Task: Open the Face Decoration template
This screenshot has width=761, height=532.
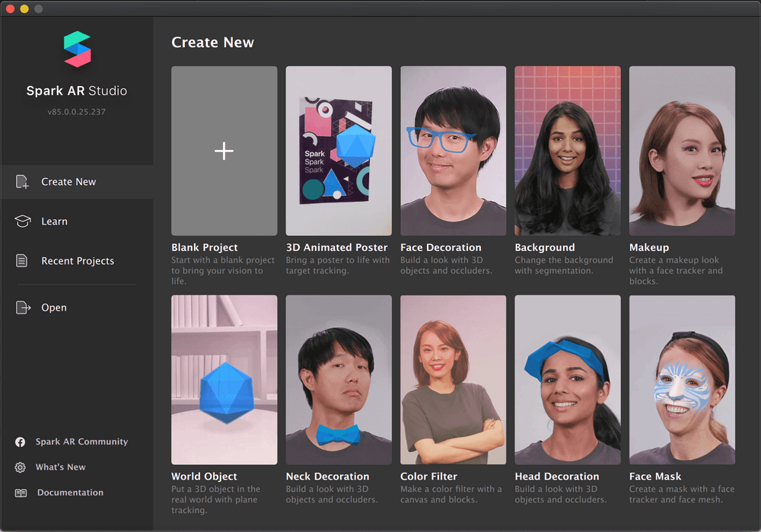Action: coord(453,151)
